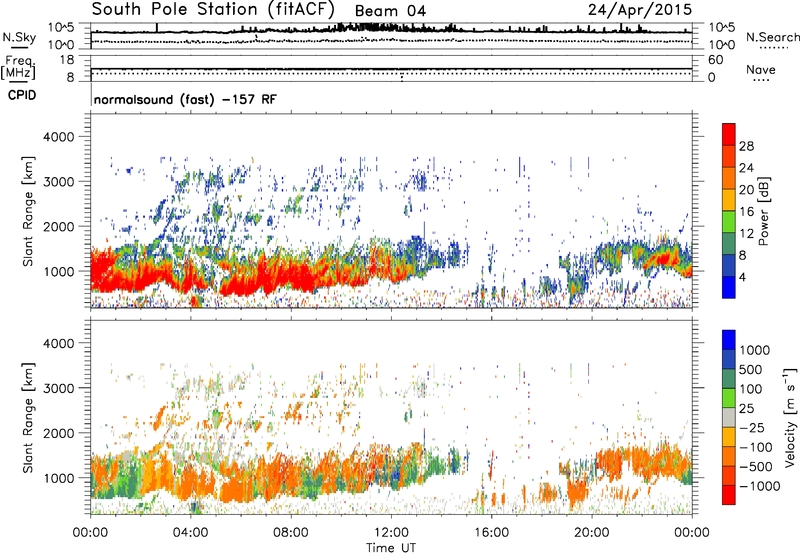Select the blue top segment of velocity colorbar
800x554 pixels.
(729, 340)
